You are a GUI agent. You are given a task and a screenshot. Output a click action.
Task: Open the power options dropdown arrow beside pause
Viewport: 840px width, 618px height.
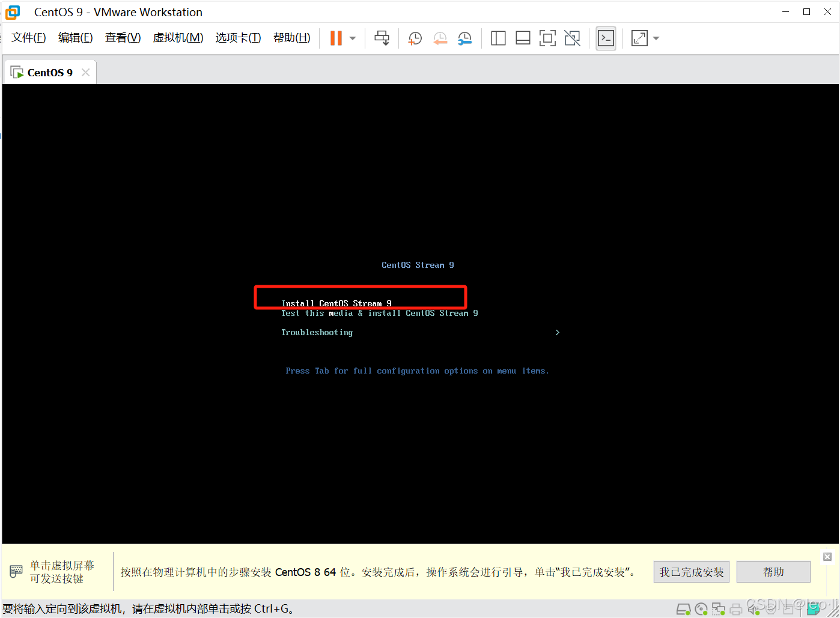(x=353, y=38)
